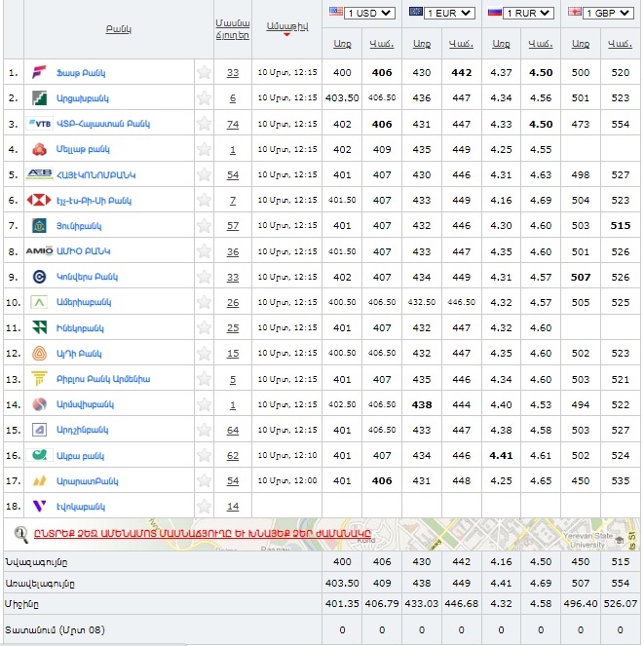Click the magnifier icon in the banner
644x646 pixels.
tap(19, 533)
